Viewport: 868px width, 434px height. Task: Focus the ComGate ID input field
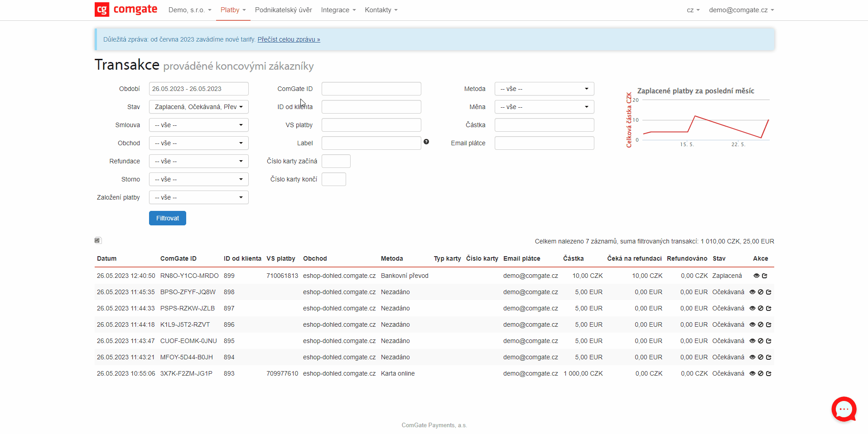coord(371,89)
